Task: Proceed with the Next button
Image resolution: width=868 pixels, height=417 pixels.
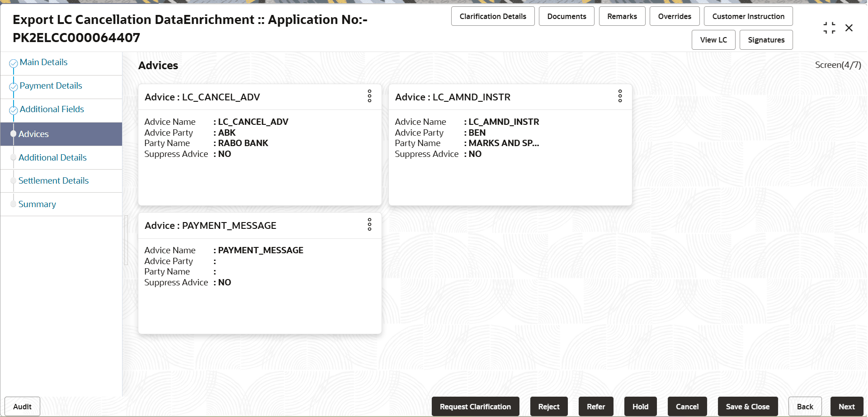Action: (847, 407)
